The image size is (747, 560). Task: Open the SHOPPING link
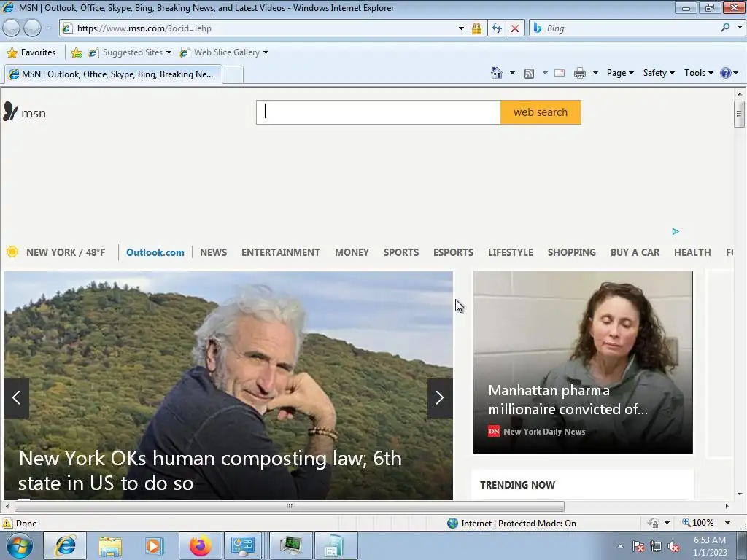pos(572,252)
